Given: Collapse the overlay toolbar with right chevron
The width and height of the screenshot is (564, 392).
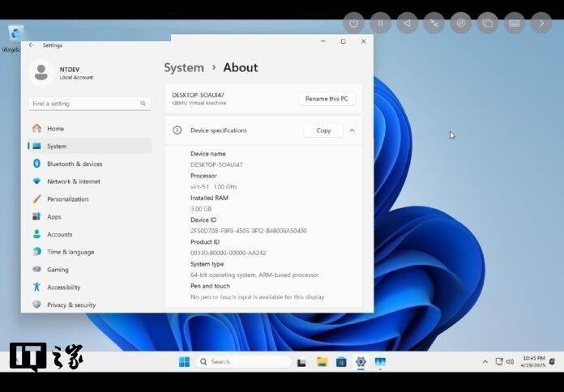Looking at the screenshot, I should [541, 23].
